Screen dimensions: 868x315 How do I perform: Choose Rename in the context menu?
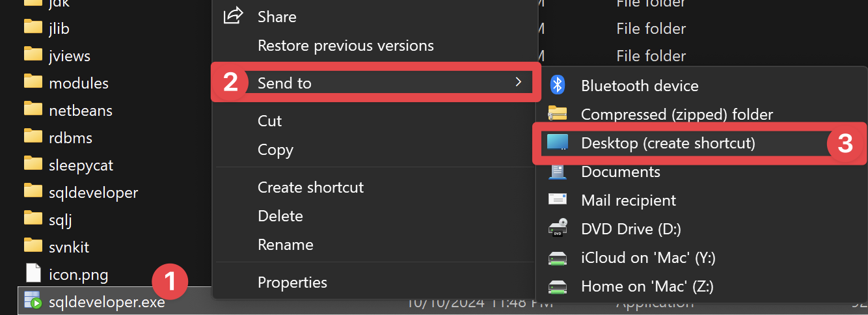285,245
